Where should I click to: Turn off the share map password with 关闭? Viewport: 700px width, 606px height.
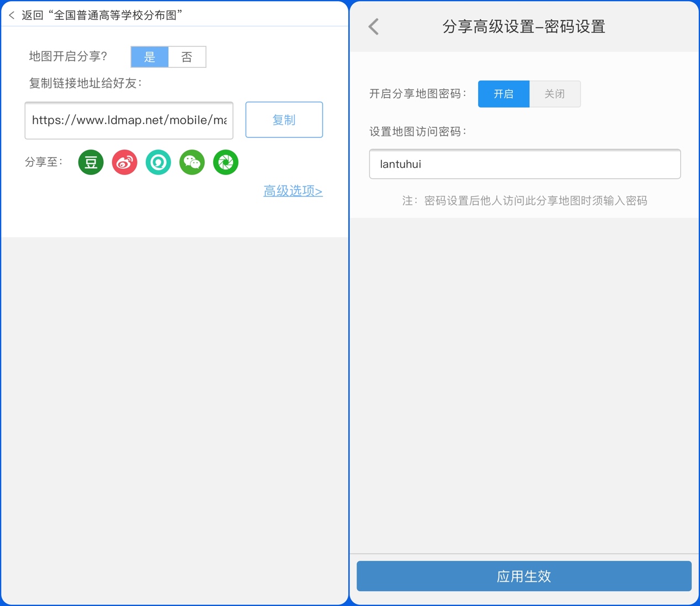pos(555,94)
